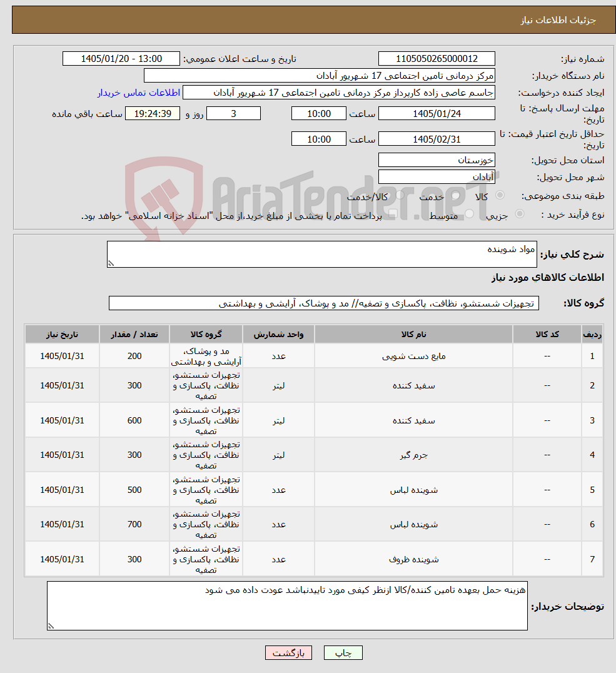This screenshot has width=616, height=673.
Task: Click the response deadline date 1405/01/24
Action: [437, 114]
